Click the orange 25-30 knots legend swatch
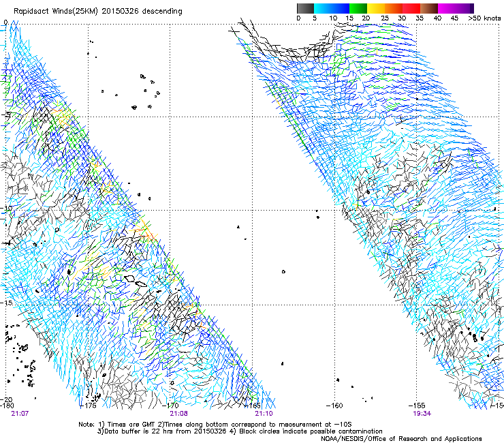Screen dimensions: 504x443 click(x=394, y=8)
